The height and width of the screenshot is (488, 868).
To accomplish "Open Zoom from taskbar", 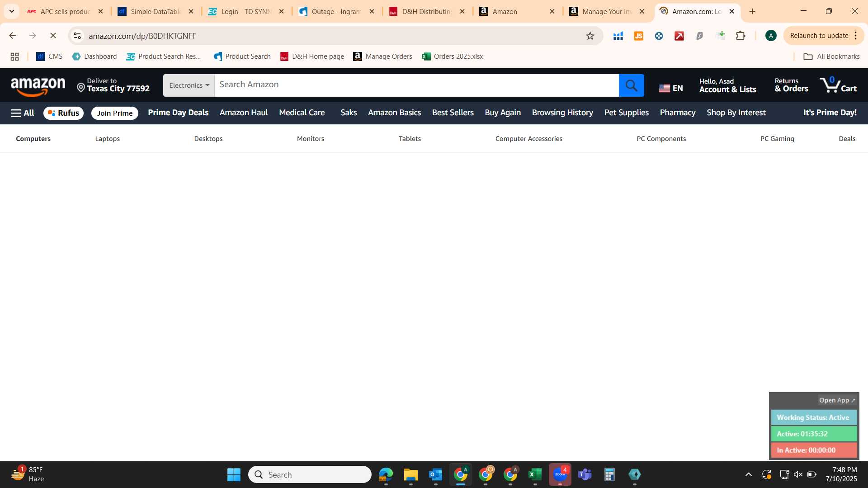I will coord(560,474).
